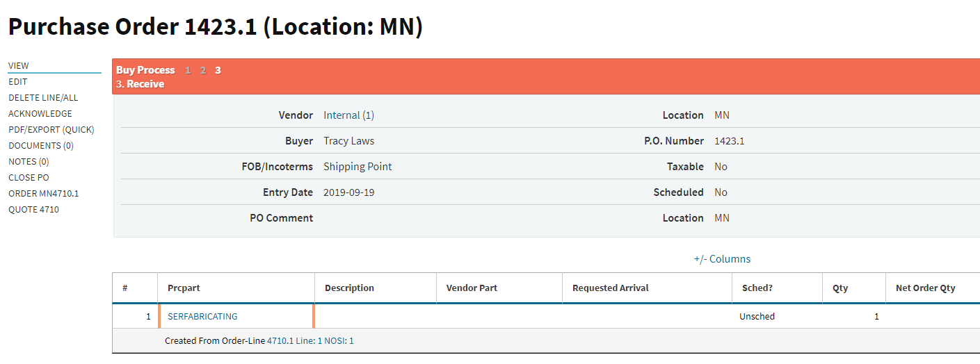This screenshot has height=364, width=980.
Task: Open the EDIT menu item
Action: tap(18, 82)
